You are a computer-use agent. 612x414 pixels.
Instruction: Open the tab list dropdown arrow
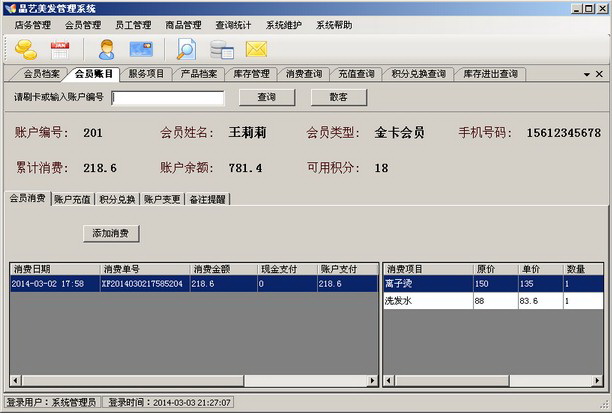click(587, 74)
